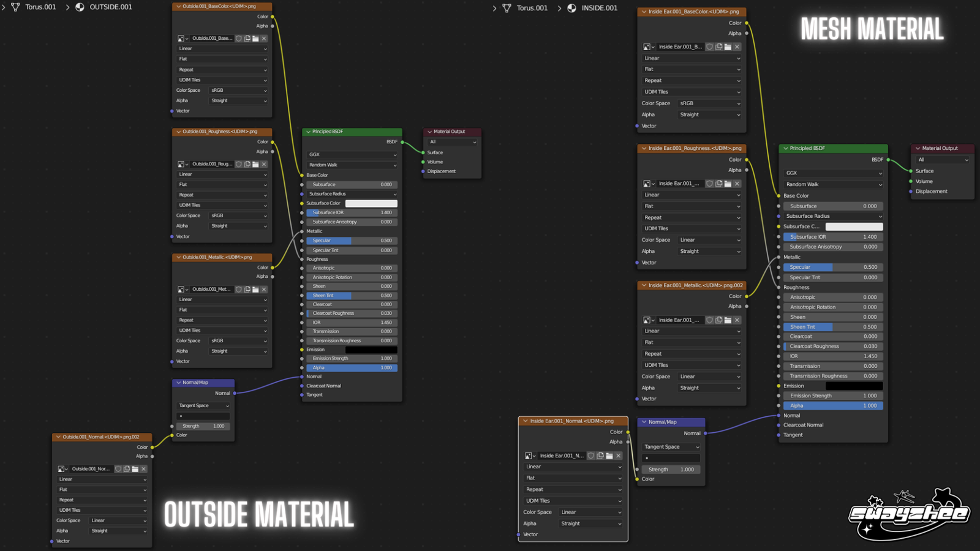Click image browse icon in Inside Ear.001_Metallic node
The width and height of the screenshot is (980, 551).
point(648,320)
